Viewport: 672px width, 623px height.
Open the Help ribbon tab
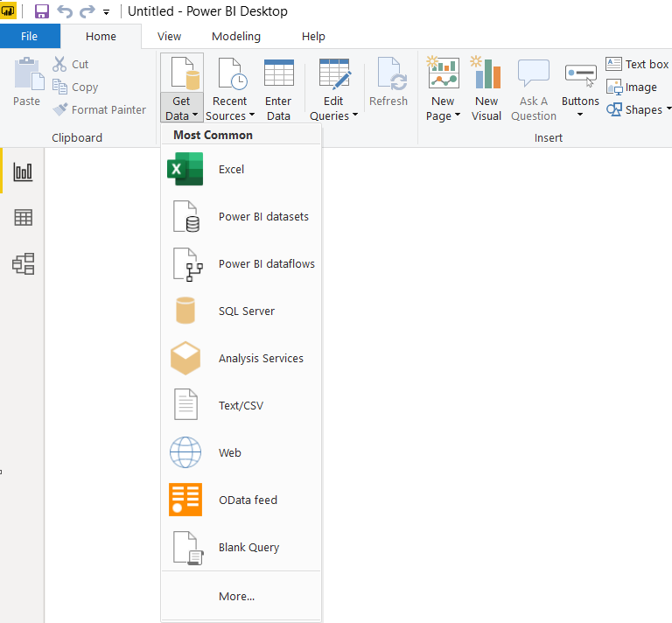313,37
